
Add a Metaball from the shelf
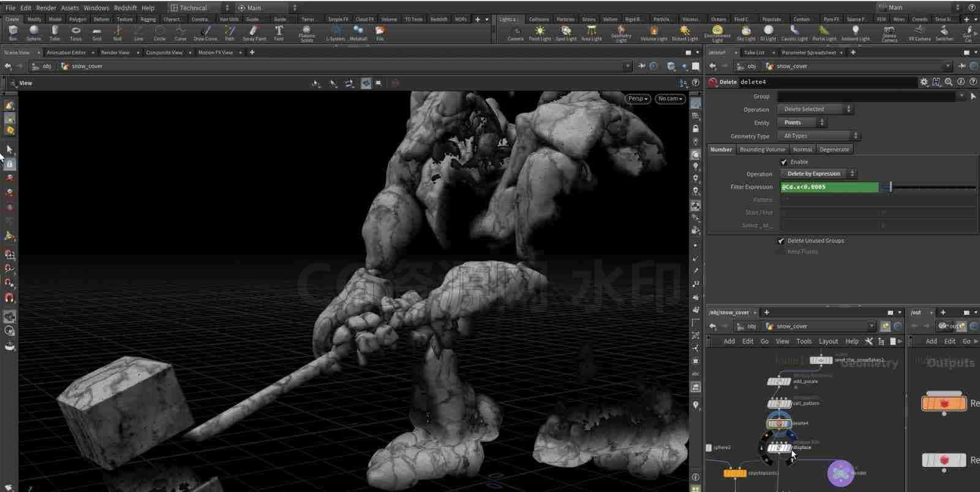[358, 32]
